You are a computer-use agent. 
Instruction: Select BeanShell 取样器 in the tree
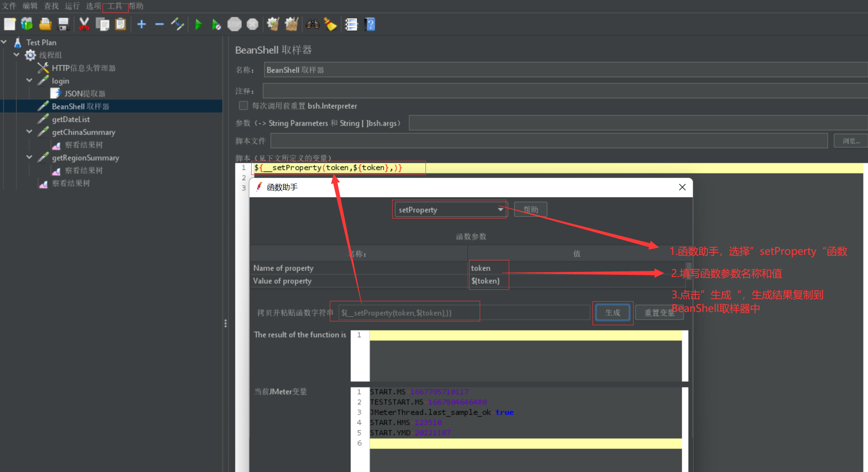(80, 106)
